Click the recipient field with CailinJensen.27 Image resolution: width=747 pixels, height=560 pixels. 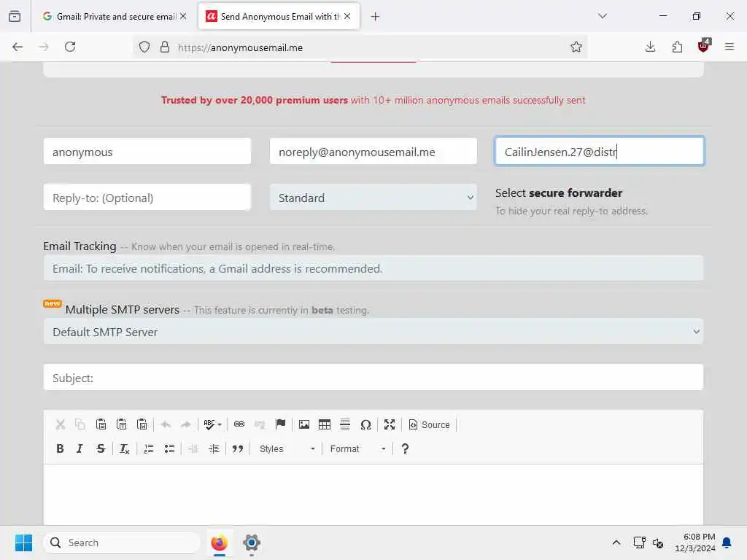tap(600, 152)
